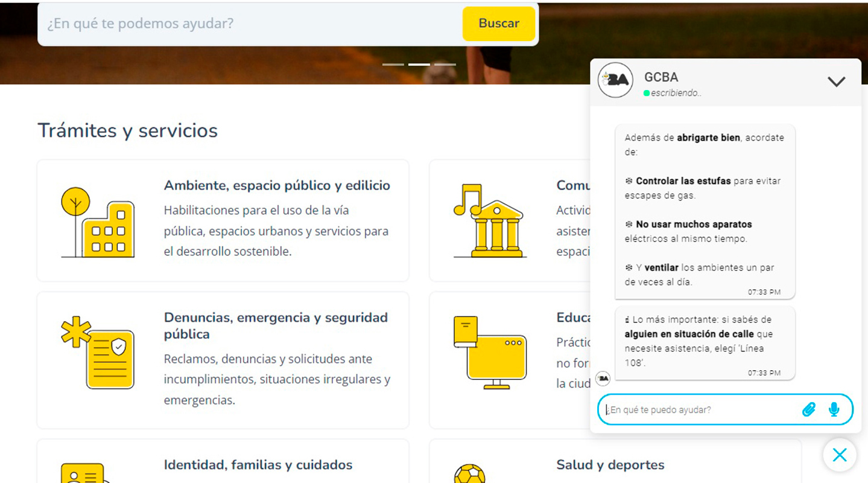Screen dimensions: 868x483
Task: Click the GCBA chatbot avatar logo
Action: (615, 80)
